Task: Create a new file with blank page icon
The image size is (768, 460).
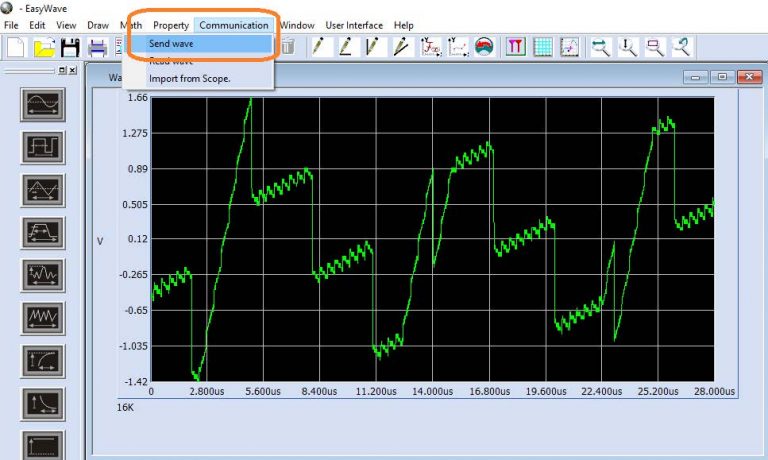Action: click(x=17, y=47)
